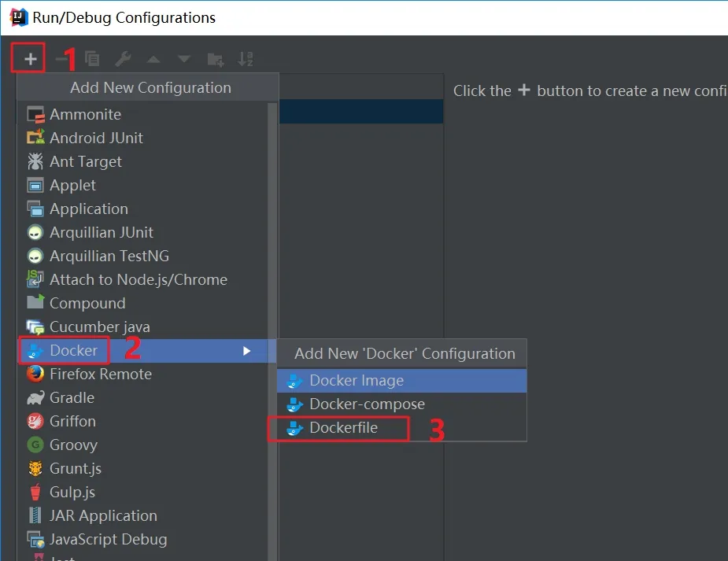Select the Arquillian TestNG label

coord(109,257)
